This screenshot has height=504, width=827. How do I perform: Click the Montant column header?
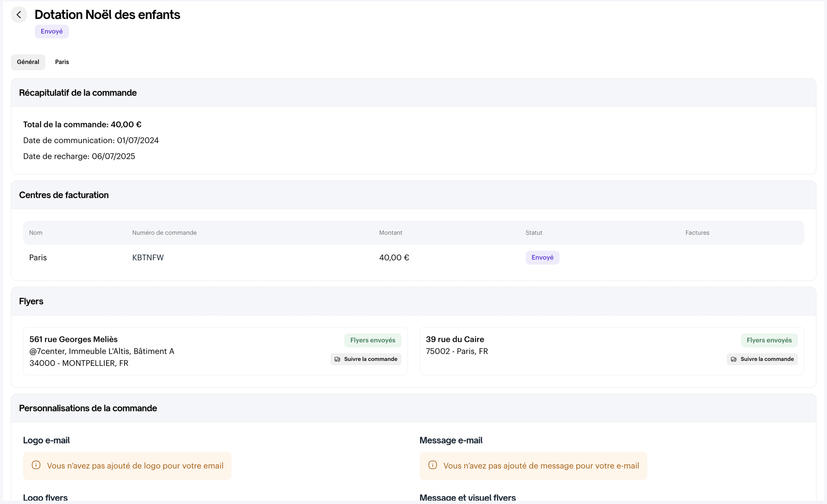pos(390,233)
